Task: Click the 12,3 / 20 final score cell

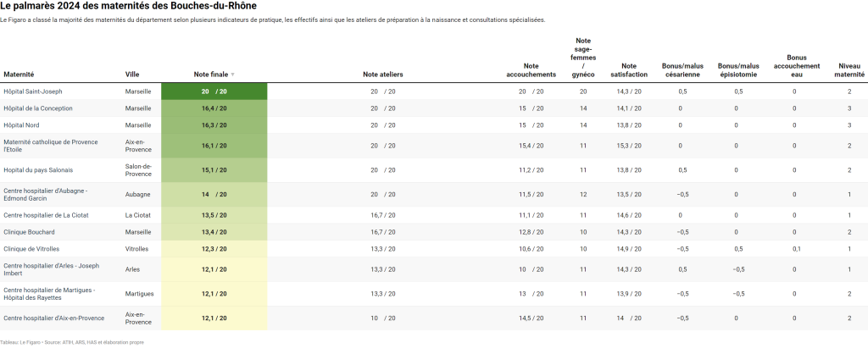Action: point(214,249)
